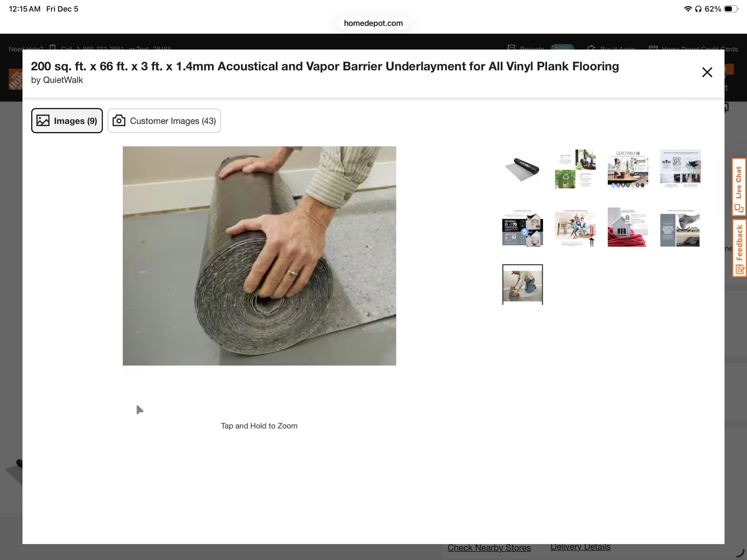Select the people dancing room thumbnail
The height and width of the screenshot is (560, 747).
[x=575, y=227]
